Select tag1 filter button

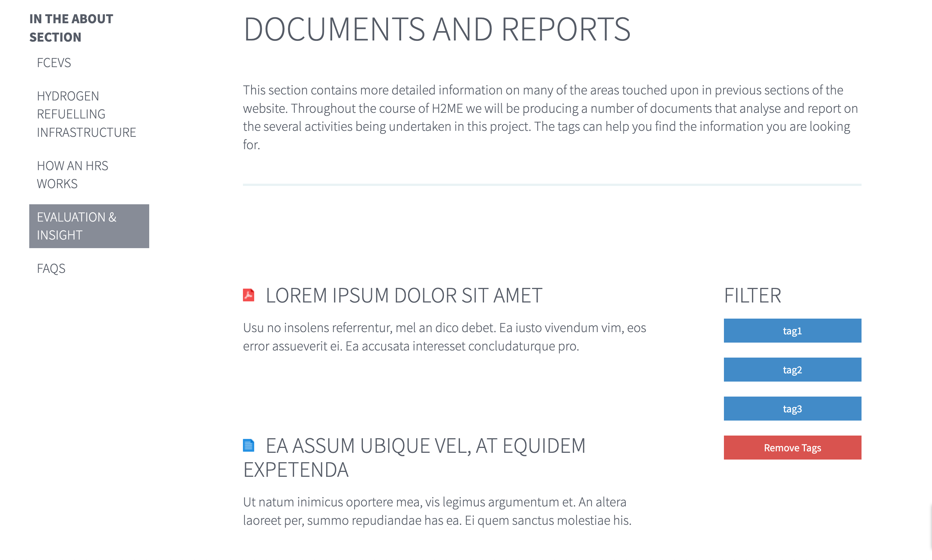click(x=792, y=330)
